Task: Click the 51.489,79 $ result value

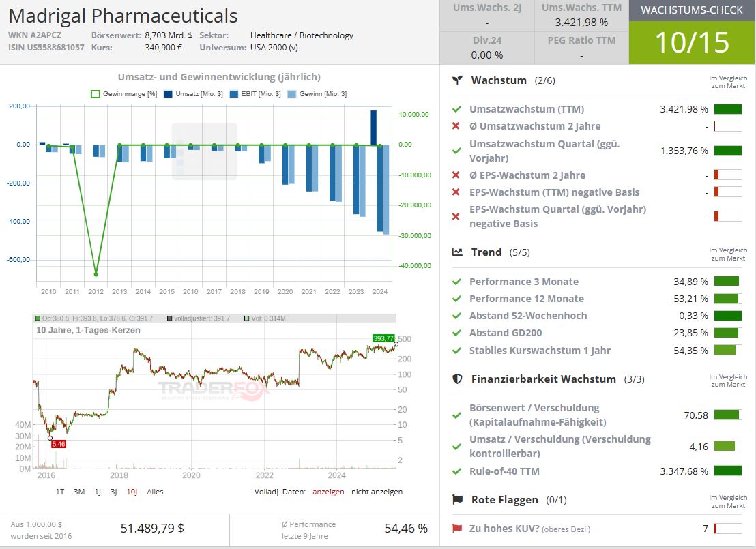Action: coord(152,529)
